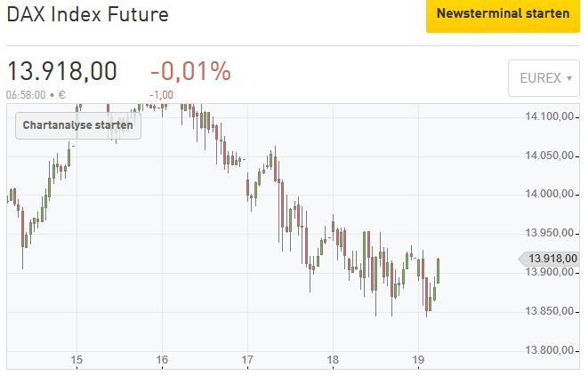Click the DAX Index Future heading
The image size is (588, 376).
point(88,15)
